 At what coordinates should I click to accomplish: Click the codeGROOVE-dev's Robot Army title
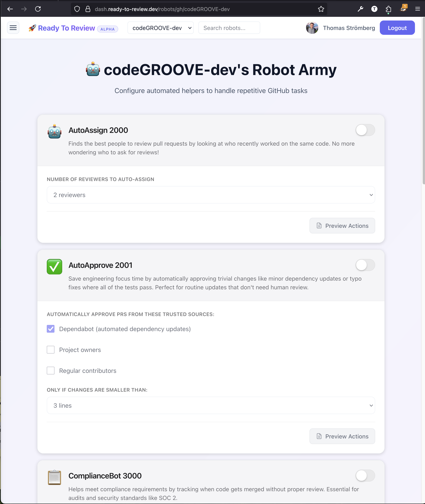[220, 70]
